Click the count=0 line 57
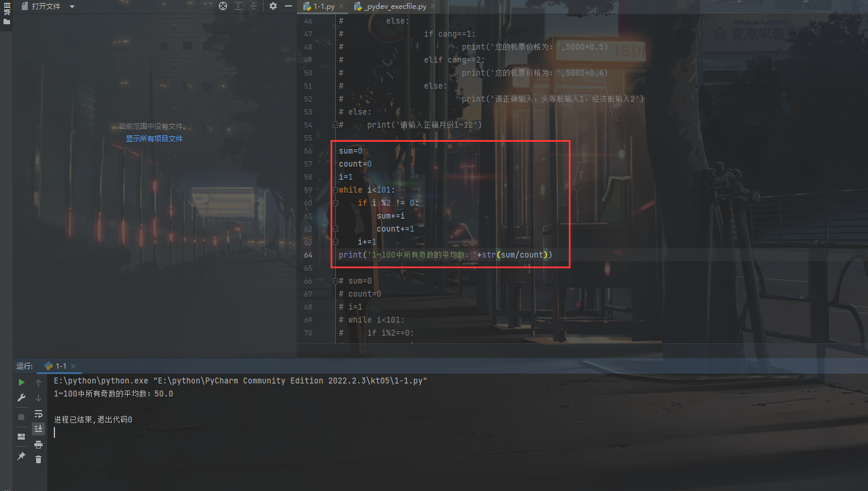Screen dimensions: 868x491 pyautogui.click(x=355, y=164)
